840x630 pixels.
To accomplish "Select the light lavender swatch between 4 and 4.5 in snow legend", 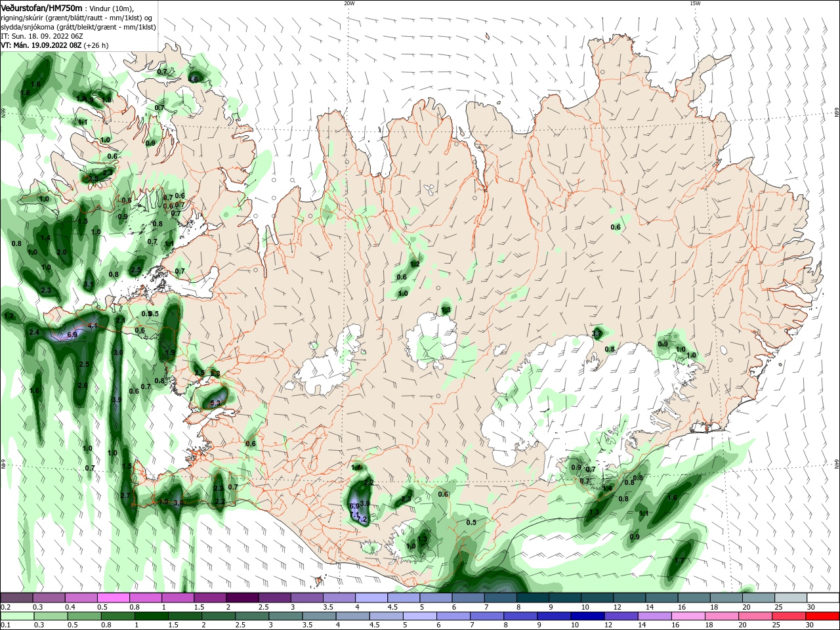I will (371, 598).
